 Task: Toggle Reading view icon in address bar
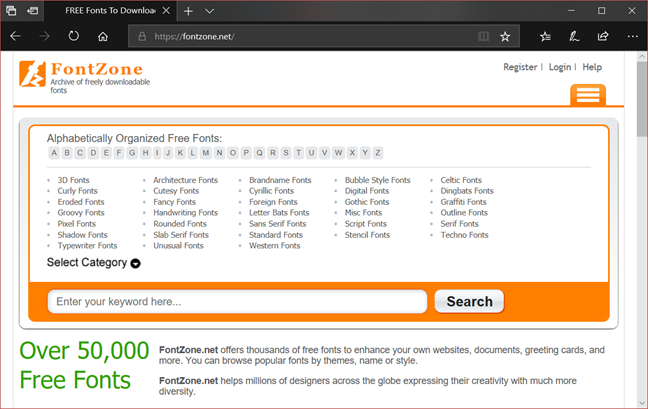coord(484,36)
